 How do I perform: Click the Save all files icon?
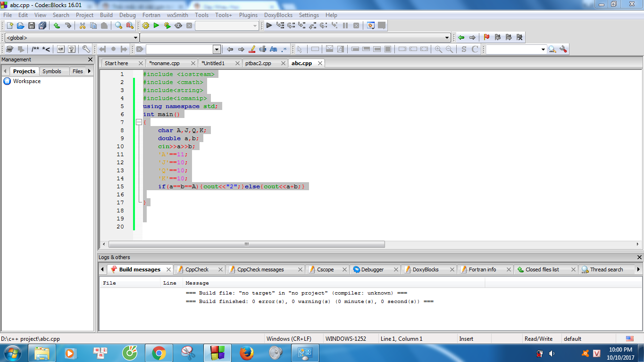(42, 25)
